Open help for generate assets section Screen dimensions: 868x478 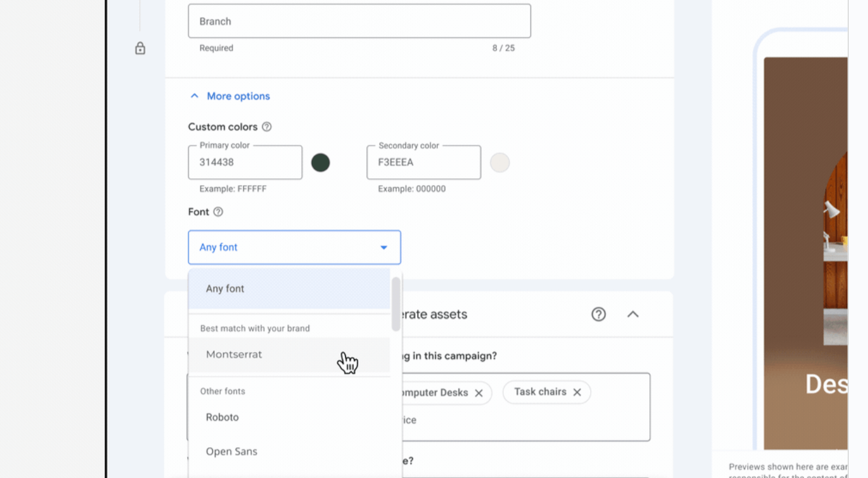point(598,314)
